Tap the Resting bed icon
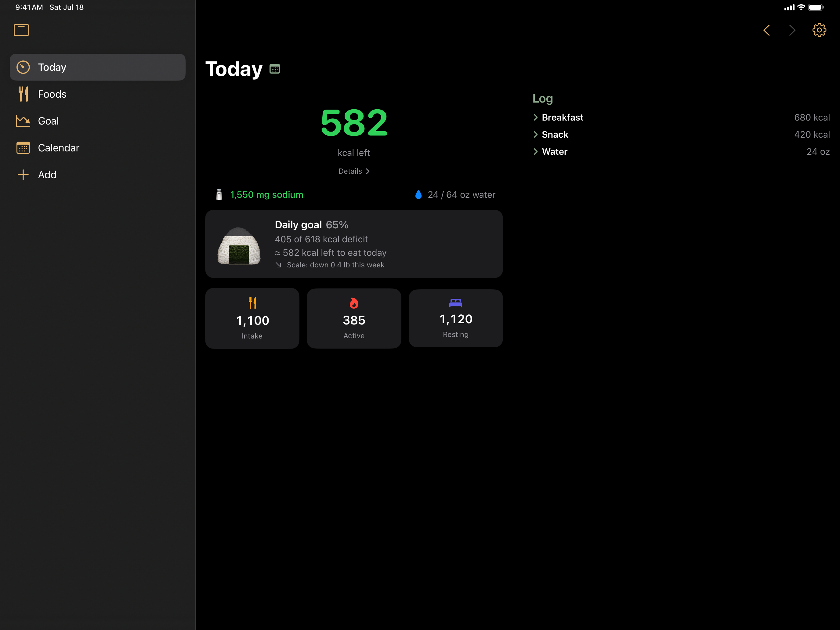Viewport: 840px width, 630px height. (456, 303)
